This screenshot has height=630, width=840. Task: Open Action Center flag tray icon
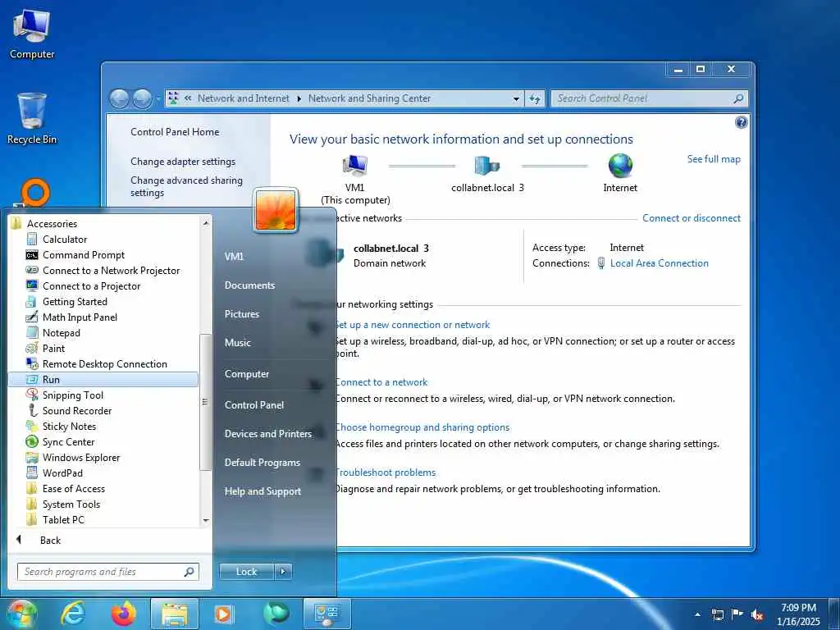[737, 614]
